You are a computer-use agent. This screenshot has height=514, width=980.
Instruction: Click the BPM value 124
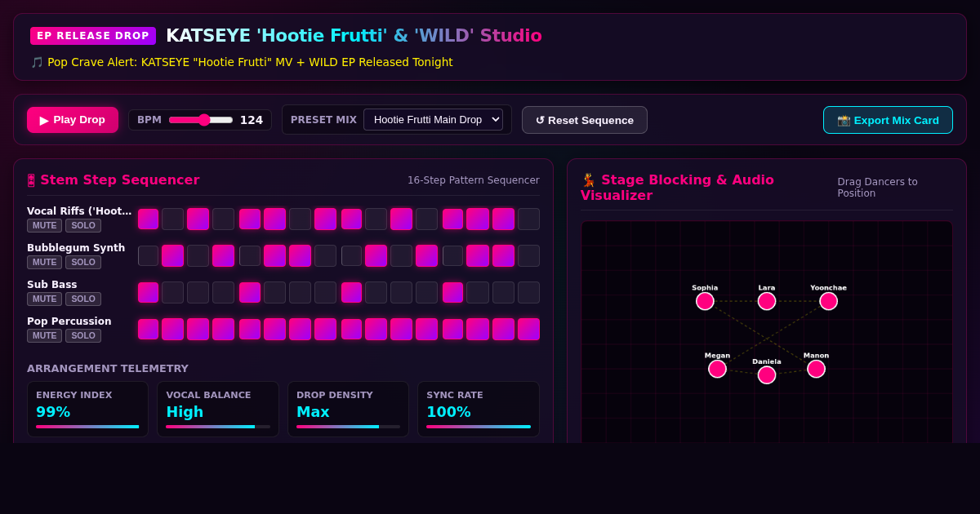pyautogui.click(x=252, y=120)
